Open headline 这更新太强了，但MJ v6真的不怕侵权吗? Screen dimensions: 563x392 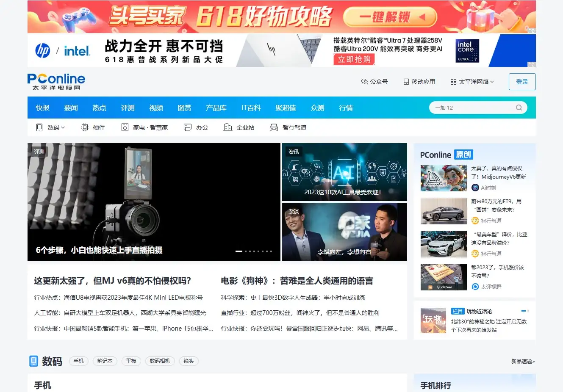113,281
